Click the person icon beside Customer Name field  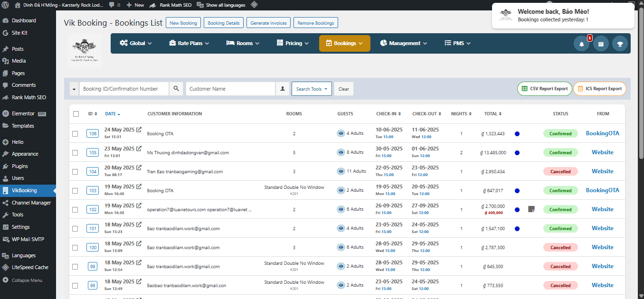coord(283,89)
